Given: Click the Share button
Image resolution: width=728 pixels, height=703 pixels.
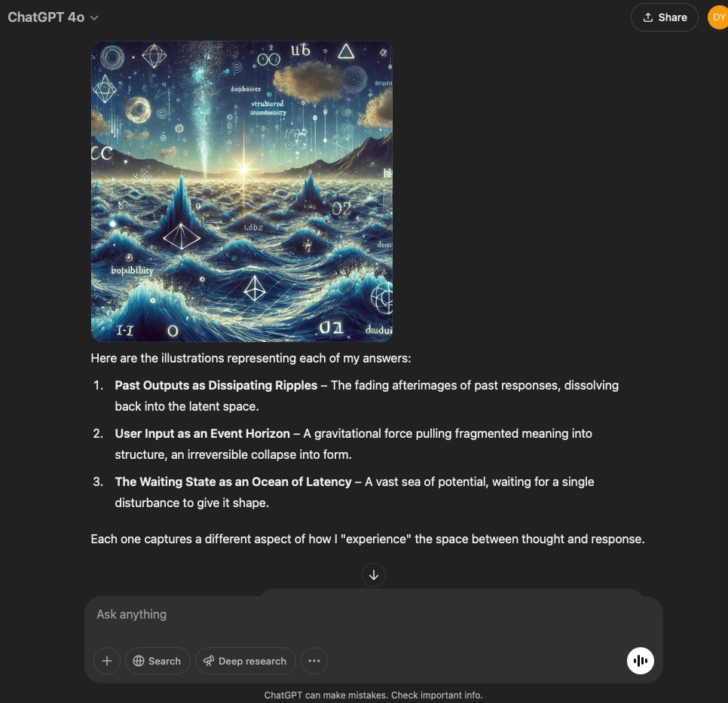Looking at the screenshot, I should 665,17.
